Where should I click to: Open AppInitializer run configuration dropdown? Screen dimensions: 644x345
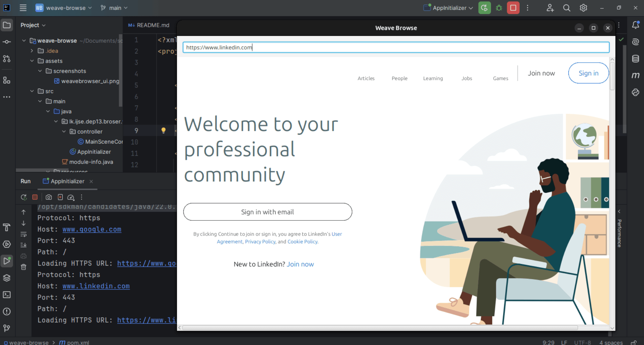pos(448,8)
